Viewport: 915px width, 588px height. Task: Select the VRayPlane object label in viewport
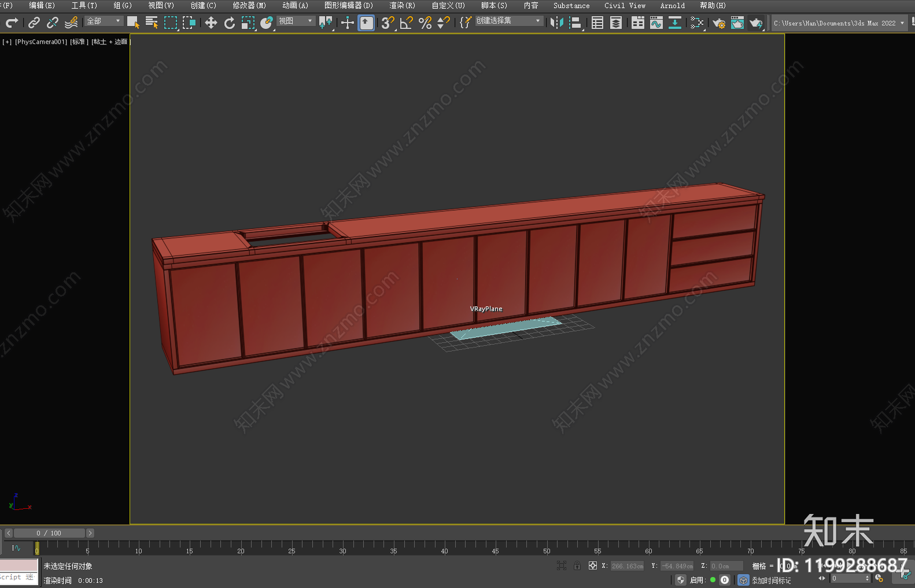(486, 309)
